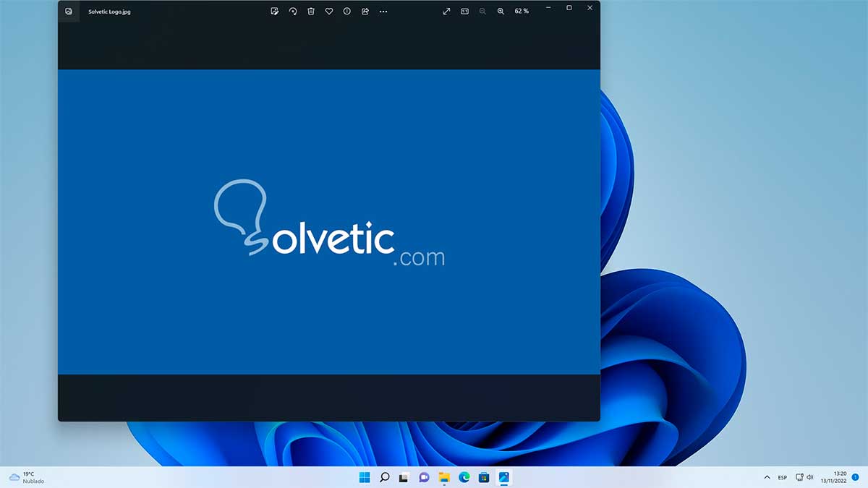Open File Explorer from the taskbar

(x=445, y=477)
